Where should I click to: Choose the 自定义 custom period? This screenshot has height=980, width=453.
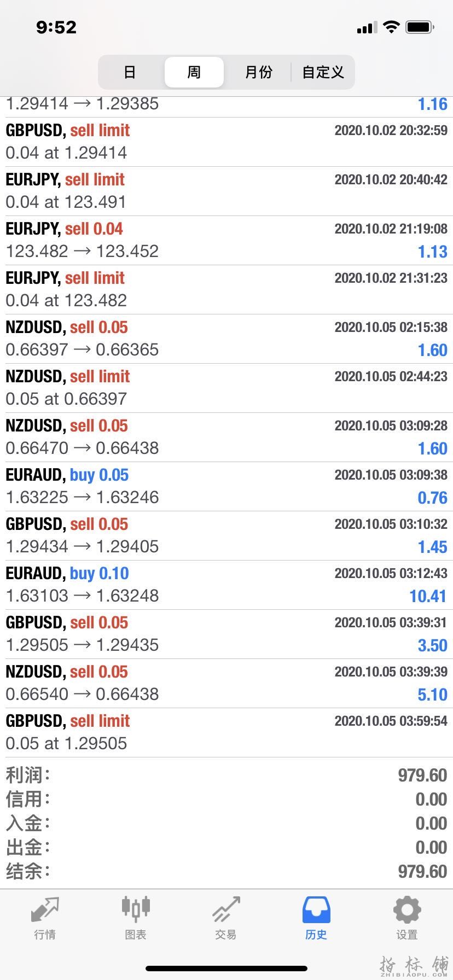(x=323, y=72)
